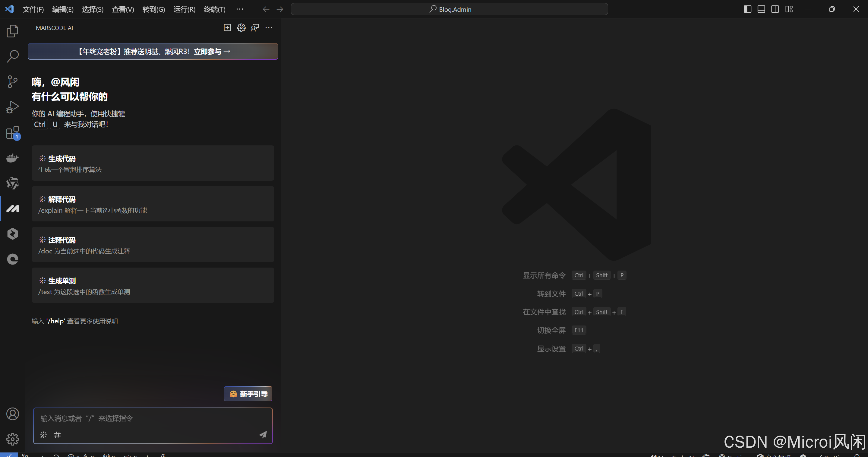
Task: Open MarsCode panel more actions menu
Action: [269, 28]
